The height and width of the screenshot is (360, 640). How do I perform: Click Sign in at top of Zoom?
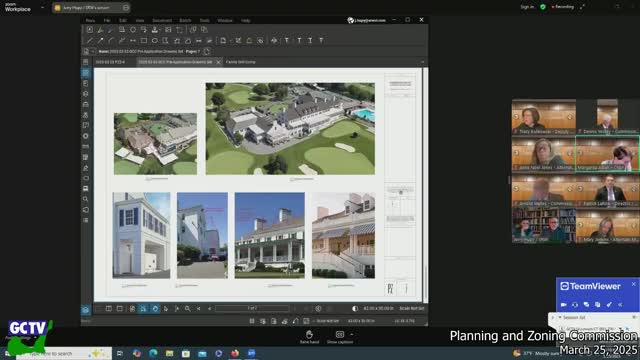pos(527,7)
